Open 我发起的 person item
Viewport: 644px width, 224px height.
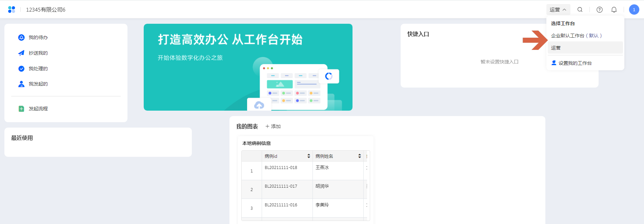38,84
